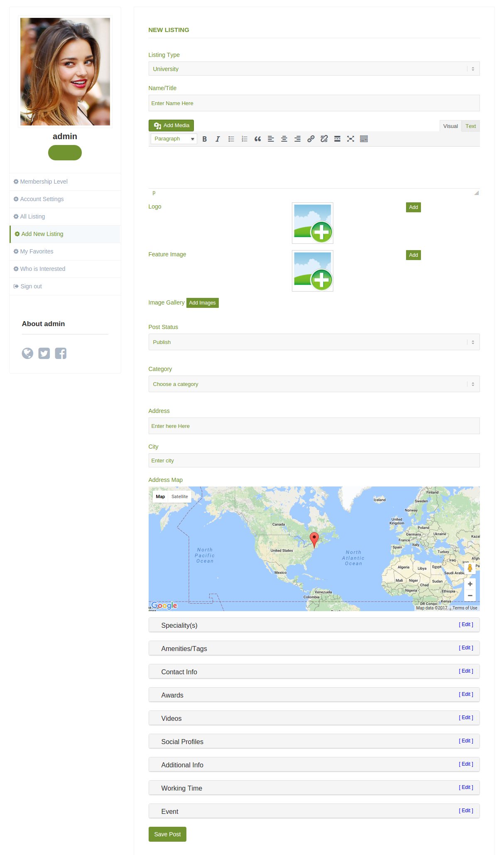
Task: Switch the map to Satellite view
Action: 179,497
